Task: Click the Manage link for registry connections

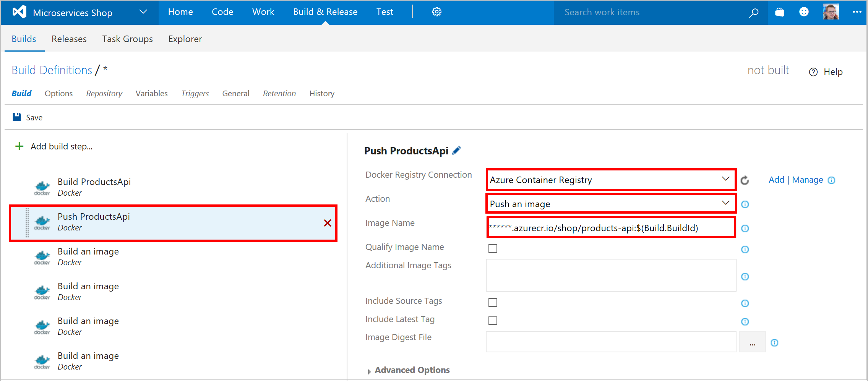Action: click(808, 180)
